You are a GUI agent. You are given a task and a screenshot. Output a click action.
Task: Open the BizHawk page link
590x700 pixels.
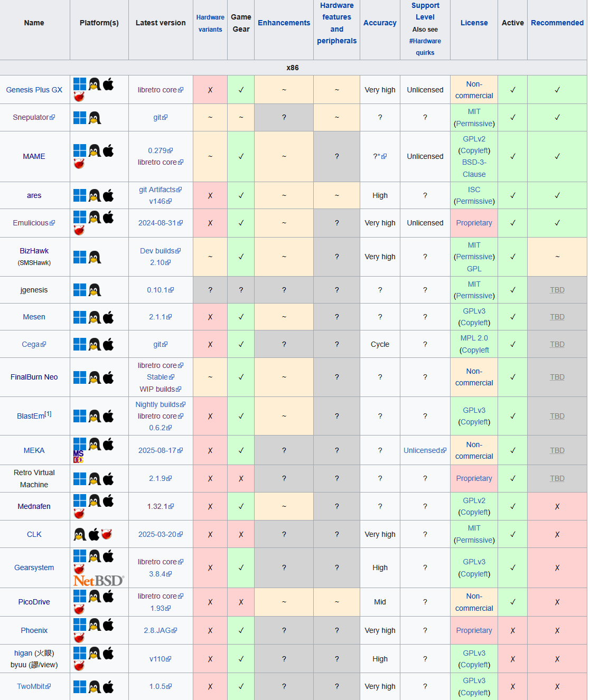point(34,251)
